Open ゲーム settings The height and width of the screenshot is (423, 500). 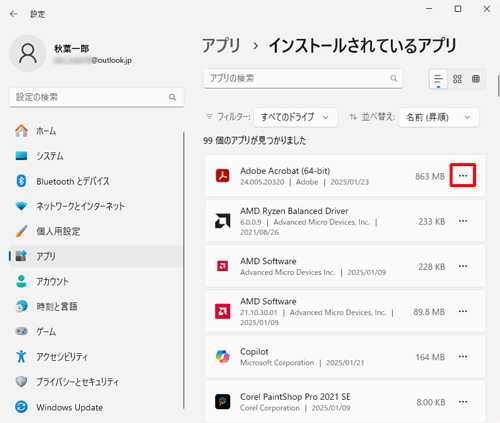coord(96,331)
